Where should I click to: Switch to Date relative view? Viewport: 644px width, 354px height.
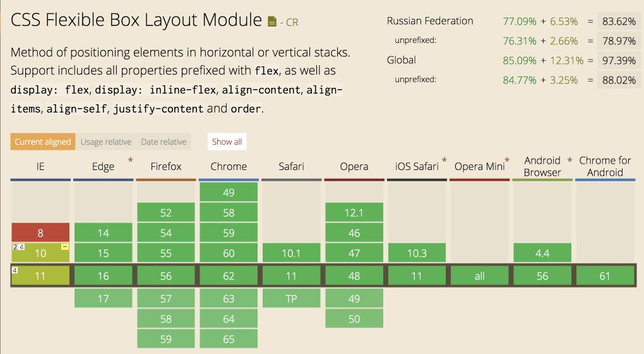pos(164,142)
